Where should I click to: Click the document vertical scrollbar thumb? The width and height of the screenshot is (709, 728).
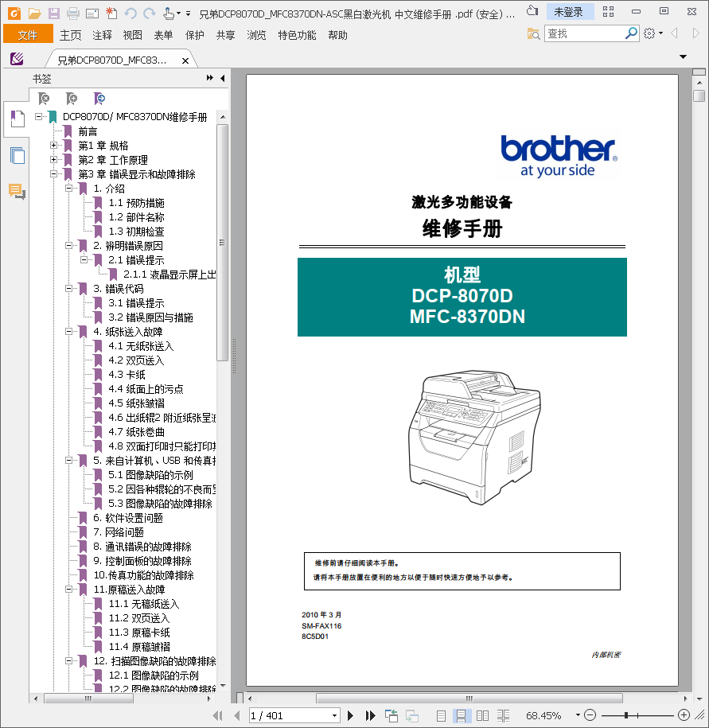(699, 95)
